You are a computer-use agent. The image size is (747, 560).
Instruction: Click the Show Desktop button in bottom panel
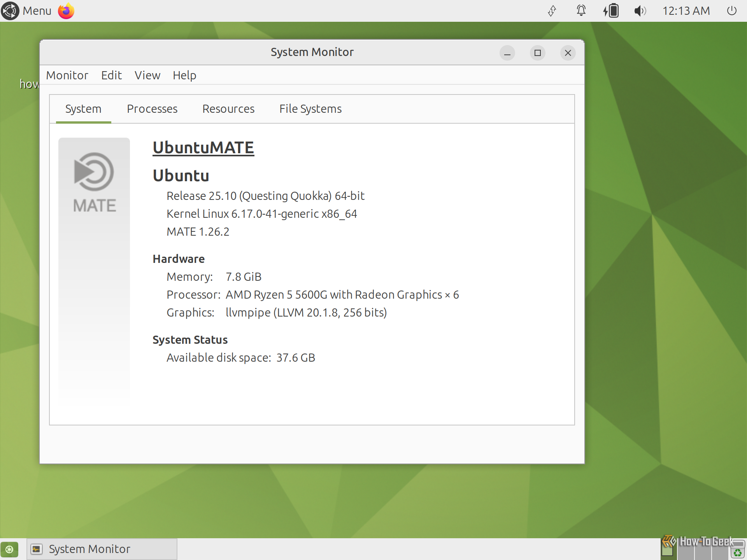(9, 549)
